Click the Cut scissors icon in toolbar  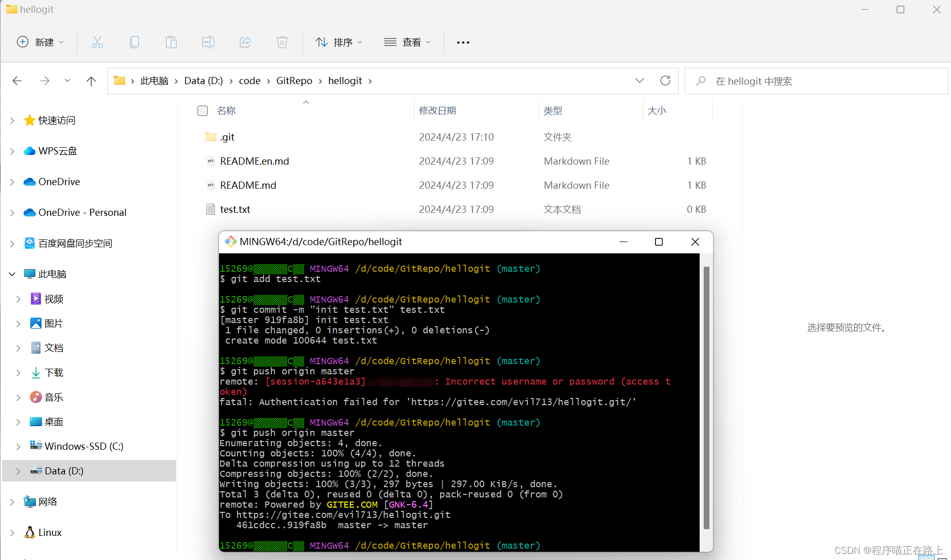click(97, 42)
